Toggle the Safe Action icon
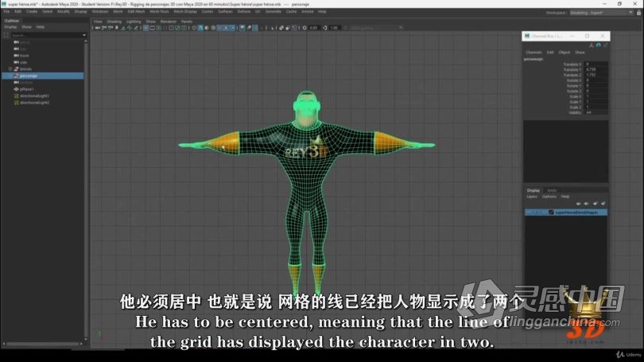 point(177,28)
